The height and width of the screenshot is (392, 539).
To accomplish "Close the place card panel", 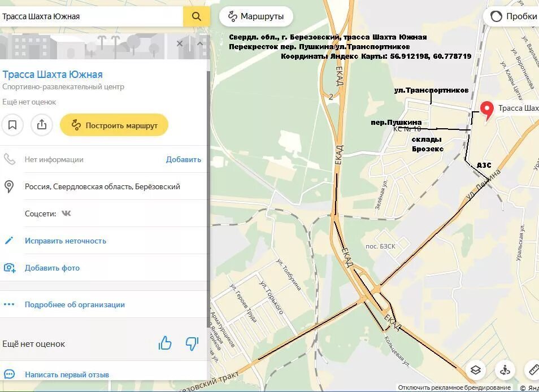I will [x=180, y=43].
